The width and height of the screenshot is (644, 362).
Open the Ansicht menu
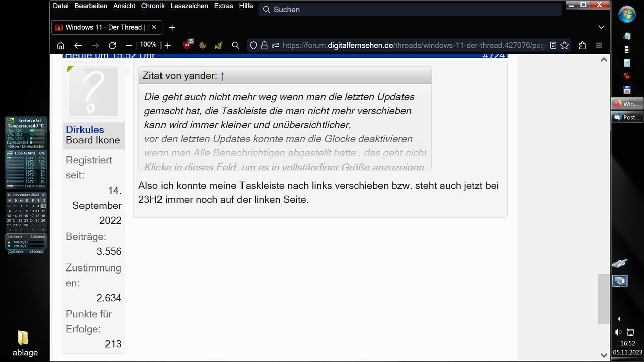tap(124, 6)
